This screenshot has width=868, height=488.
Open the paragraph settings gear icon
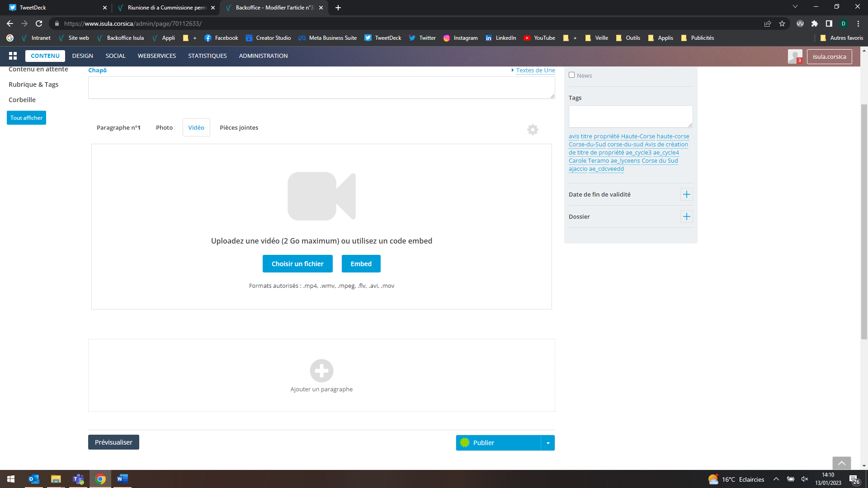click(x=533, y=130)
